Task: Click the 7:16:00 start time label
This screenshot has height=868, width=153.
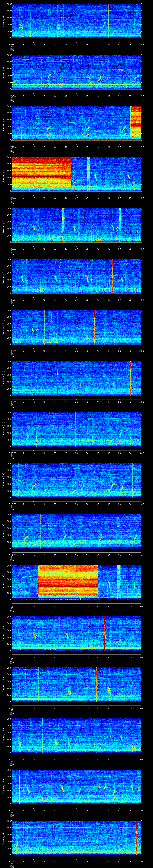Action: (12, 810)
